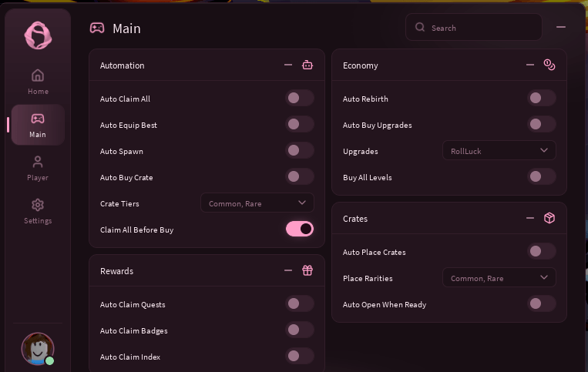Screen dimensions: 588x372
Task: Toggle Auto Spawn switch
Action: [x=300, y=151]
